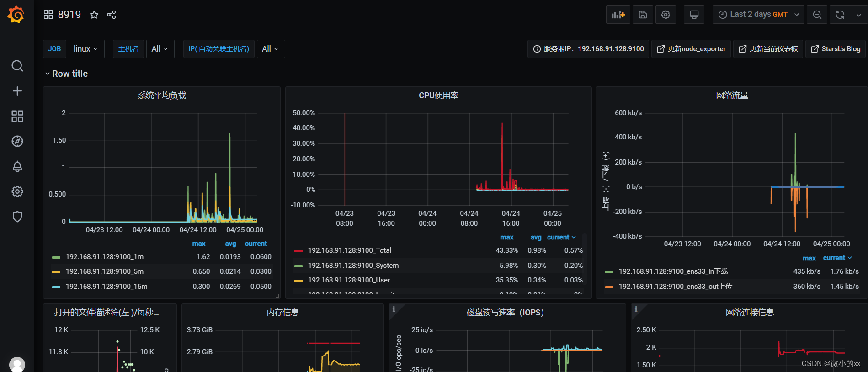Viewport: 868px width, 372px height.
Task: Toggle the 9100_User CPU series
Action: 349,280
